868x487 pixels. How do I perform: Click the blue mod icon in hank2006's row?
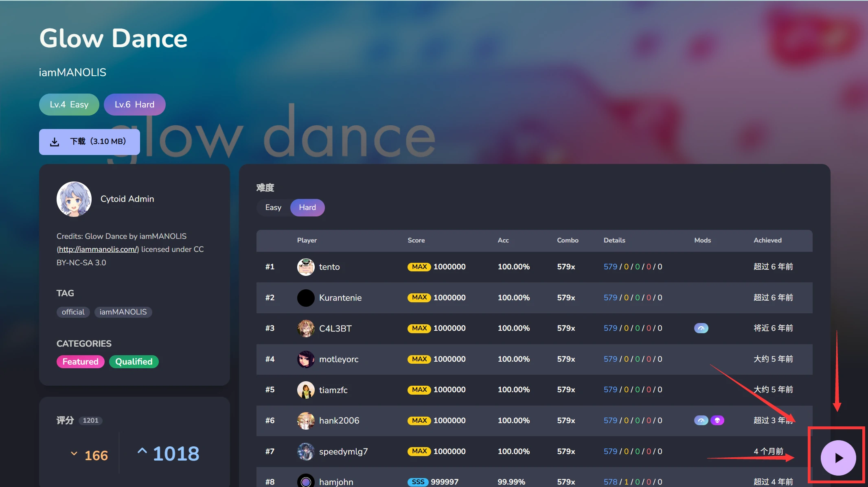701,420
